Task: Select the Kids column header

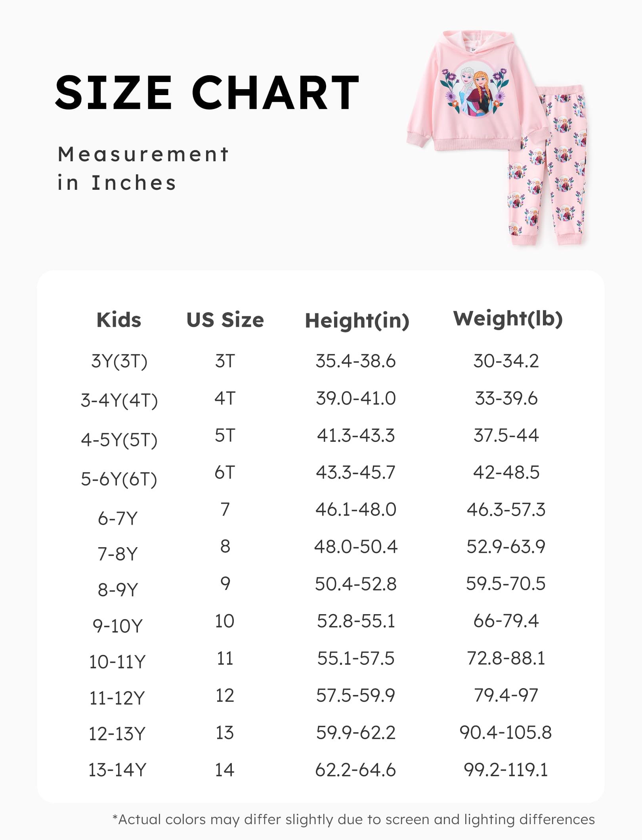Action: pos(119,320)
